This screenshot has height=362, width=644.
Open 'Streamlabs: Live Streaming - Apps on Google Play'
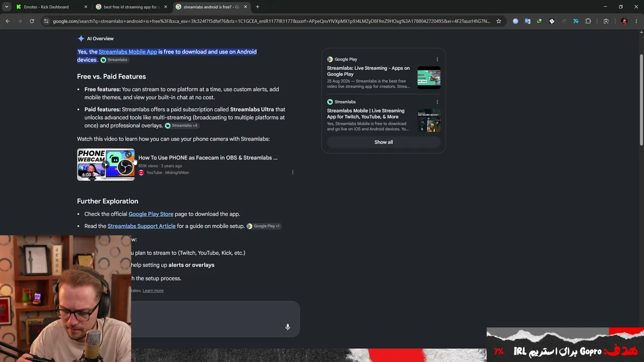tap(368, 71)
